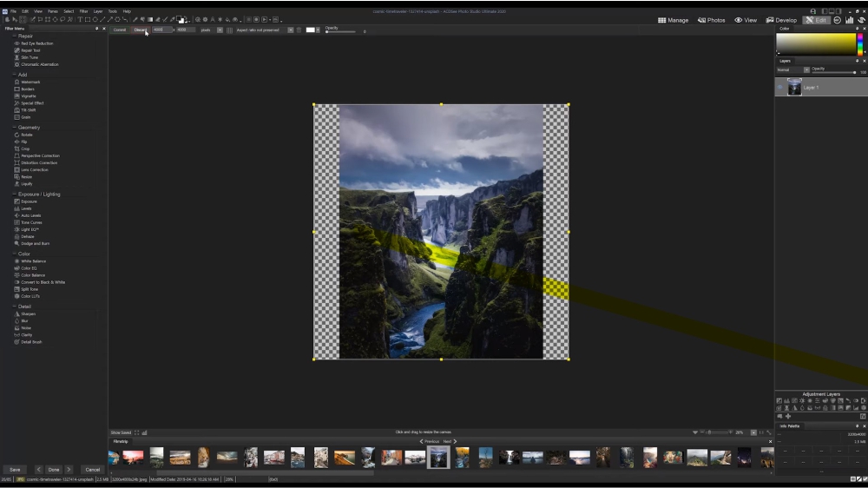
Task: Pin the Filter Menu panel
Action: pyautogui.click(x=97, y=29)
